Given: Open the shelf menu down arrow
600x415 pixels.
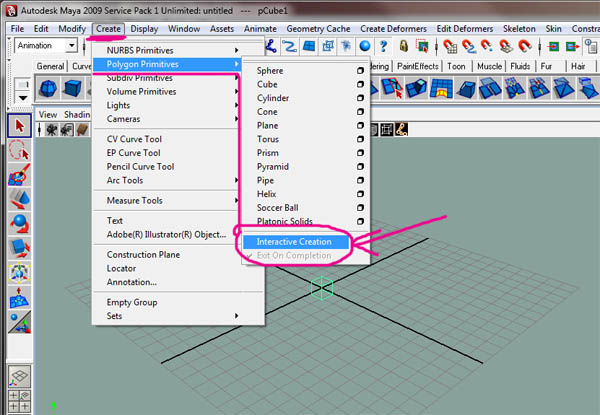Looking at the screenshot, I should tap(23, 98).
